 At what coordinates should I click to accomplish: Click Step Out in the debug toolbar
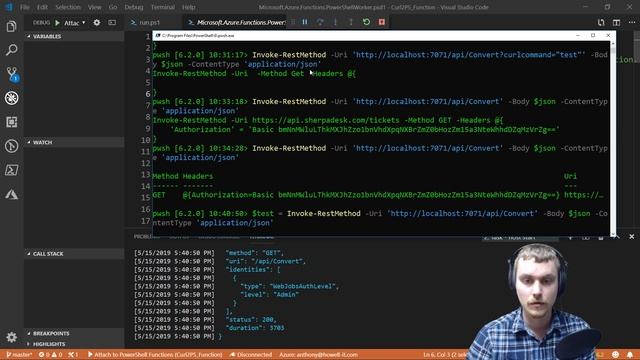pyautogui.click(x=351, y=22)
